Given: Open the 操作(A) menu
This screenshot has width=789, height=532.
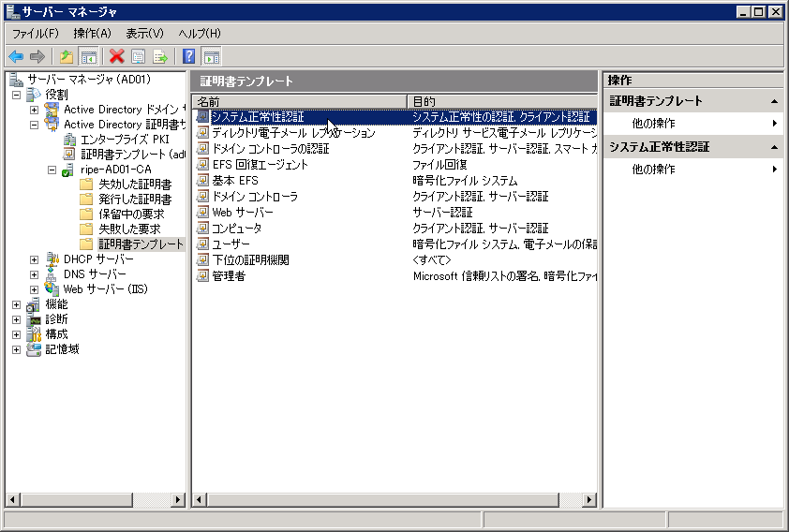Looking at the screenshot, I should tap(92, 34).
